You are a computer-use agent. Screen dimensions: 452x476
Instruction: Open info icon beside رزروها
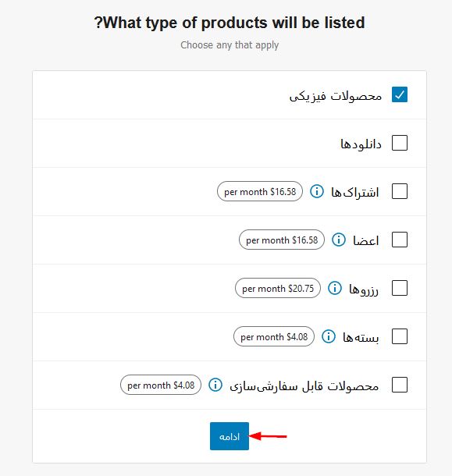click(335, 288)
